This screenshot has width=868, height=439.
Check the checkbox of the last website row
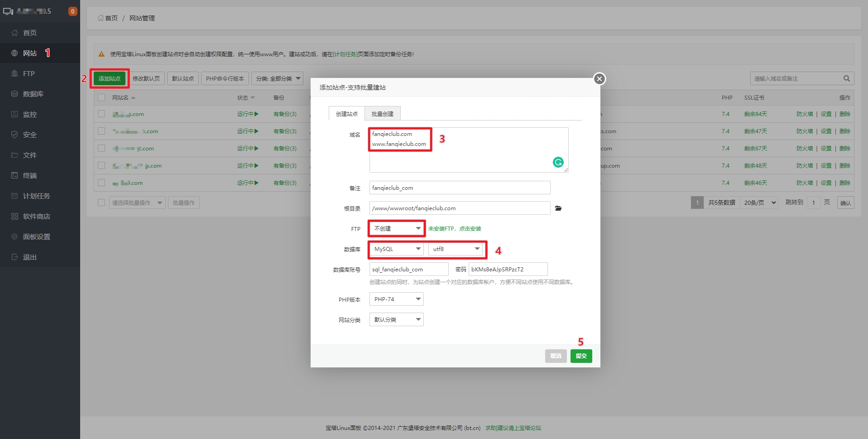[x=101, y=183]
